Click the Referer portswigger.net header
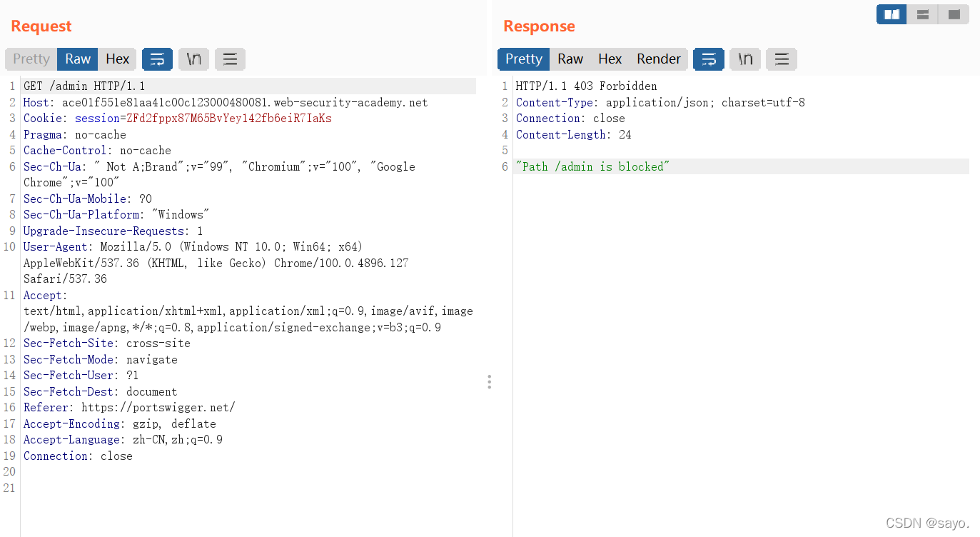The image size is (980, 537). [x=129, y=408]
